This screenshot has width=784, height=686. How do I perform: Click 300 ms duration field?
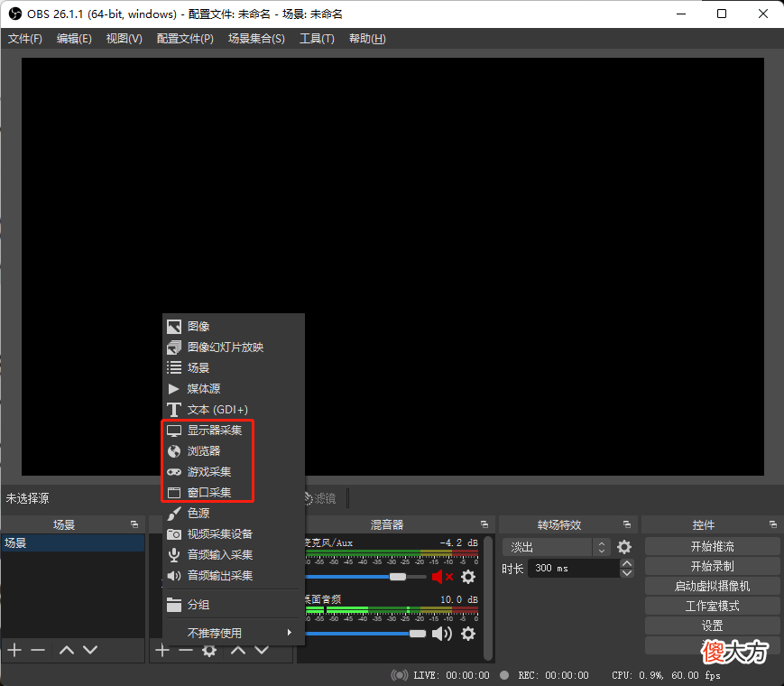574,569
